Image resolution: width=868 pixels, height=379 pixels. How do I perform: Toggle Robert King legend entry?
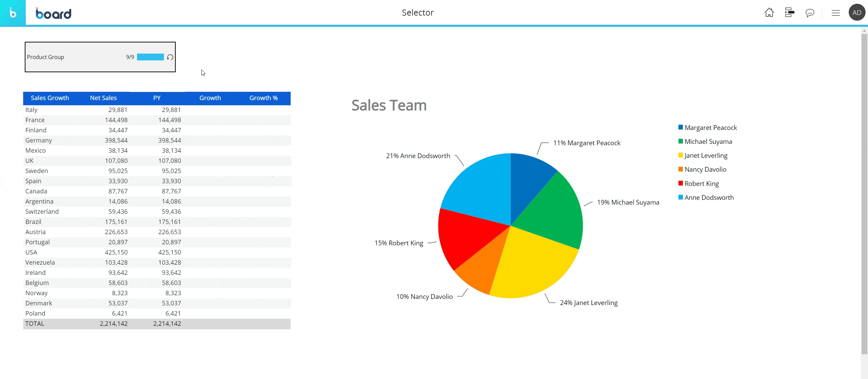click(701, 184)
